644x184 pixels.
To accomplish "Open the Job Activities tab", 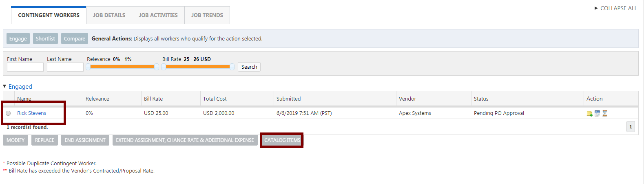I will tap(158, 15).
